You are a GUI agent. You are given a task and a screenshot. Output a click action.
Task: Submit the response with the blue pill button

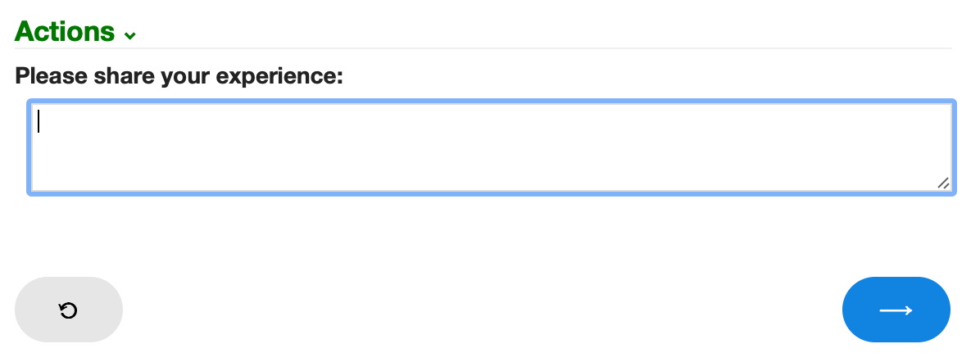pos(896,310)
